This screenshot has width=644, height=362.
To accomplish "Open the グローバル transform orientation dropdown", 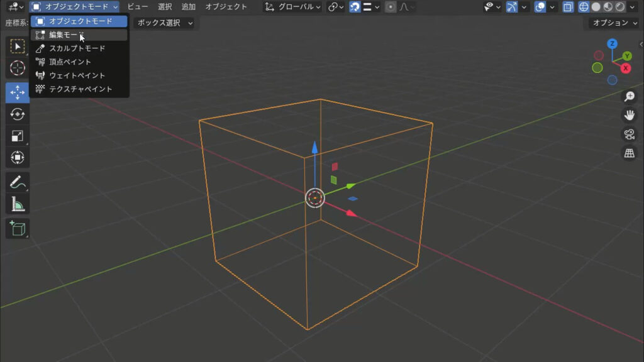I will coord(293,6).
